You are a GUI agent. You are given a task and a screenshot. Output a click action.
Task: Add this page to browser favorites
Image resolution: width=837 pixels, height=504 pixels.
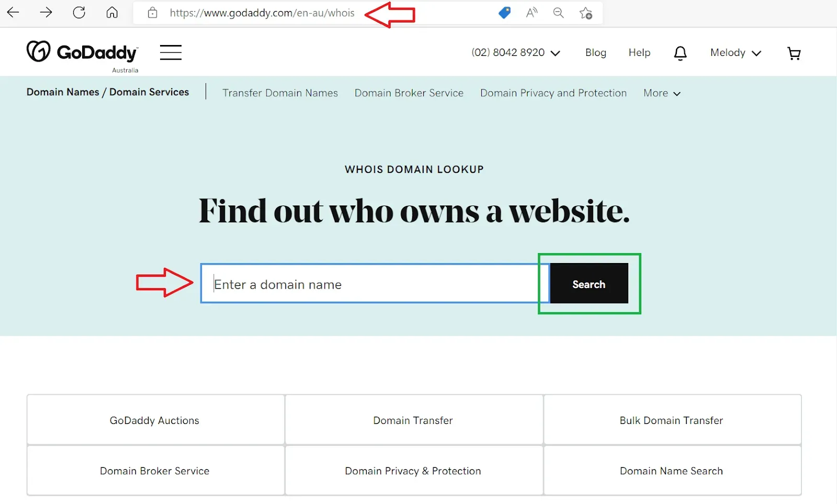tap(586, 13)
